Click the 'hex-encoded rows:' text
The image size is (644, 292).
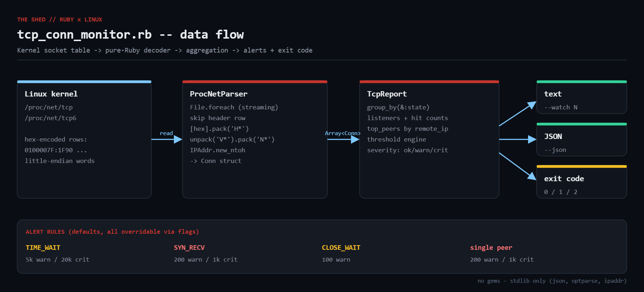[56, 139]
